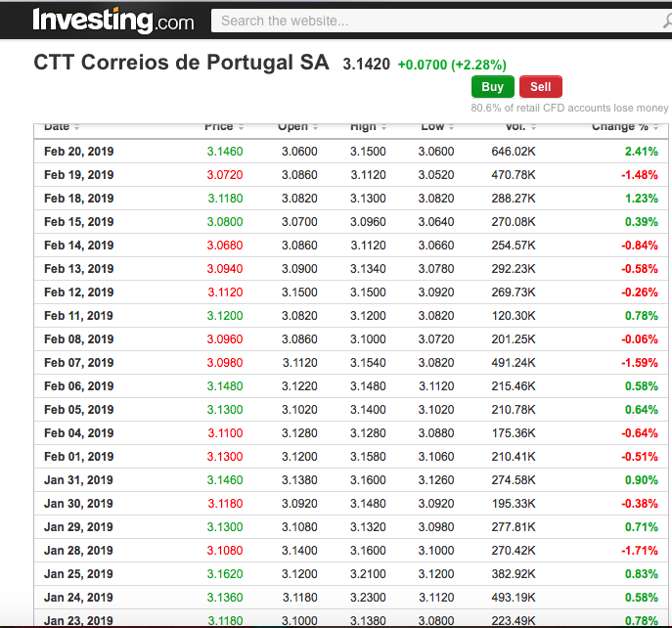
Task: Click the 3.2300 high on Jan 24
Action: point(368,597)
